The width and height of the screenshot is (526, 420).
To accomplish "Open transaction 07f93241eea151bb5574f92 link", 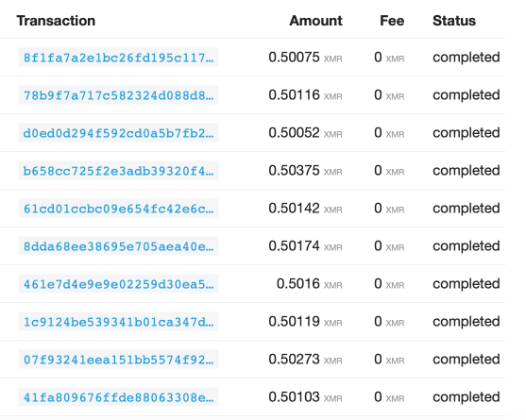I will [118, 360].
